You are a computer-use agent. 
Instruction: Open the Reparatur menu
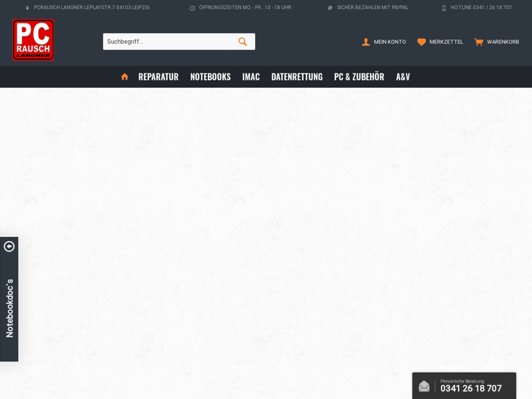pos(159,77)
